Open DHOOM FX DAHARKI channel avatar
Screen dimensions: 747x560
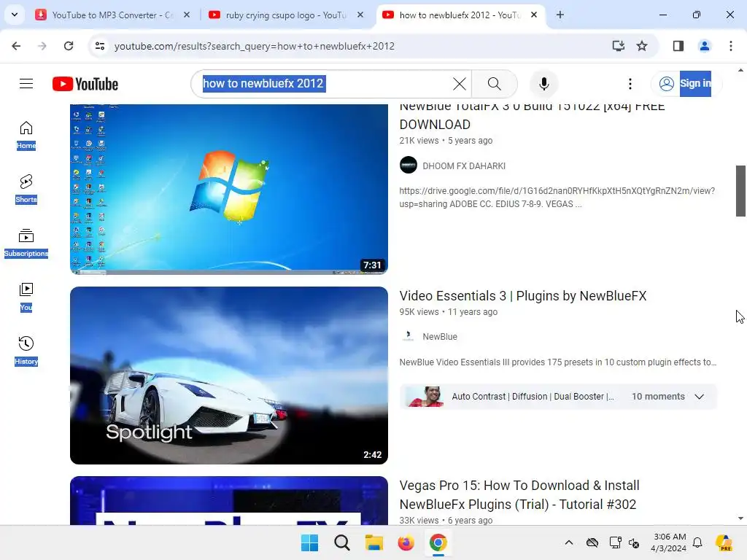click(x=409, y=166)
